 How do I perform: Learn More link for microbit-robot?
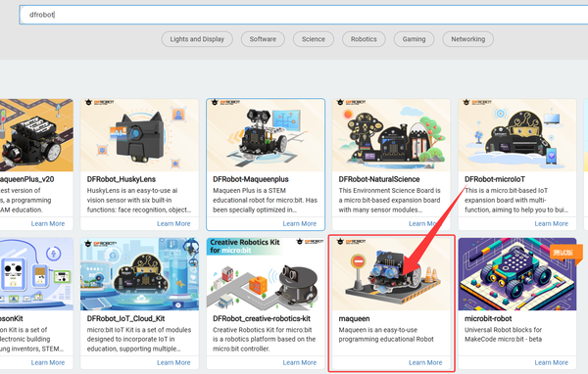(x=551, y=363)
